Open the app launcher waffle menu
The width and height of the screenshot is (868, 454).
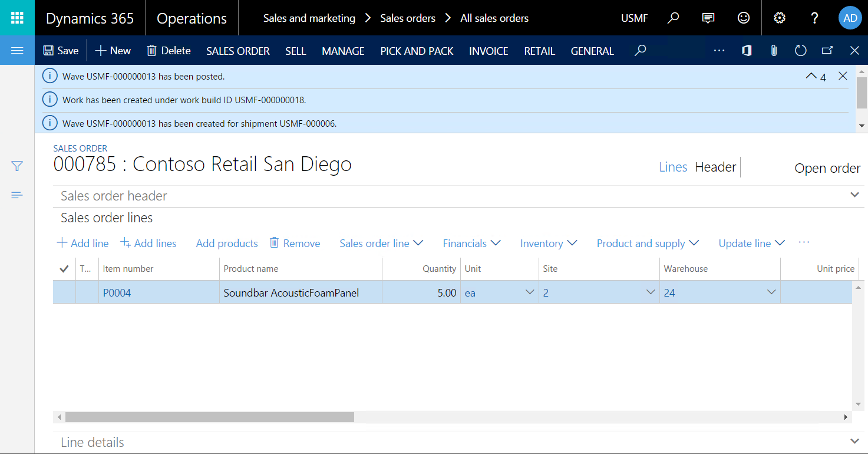point(17,18)
